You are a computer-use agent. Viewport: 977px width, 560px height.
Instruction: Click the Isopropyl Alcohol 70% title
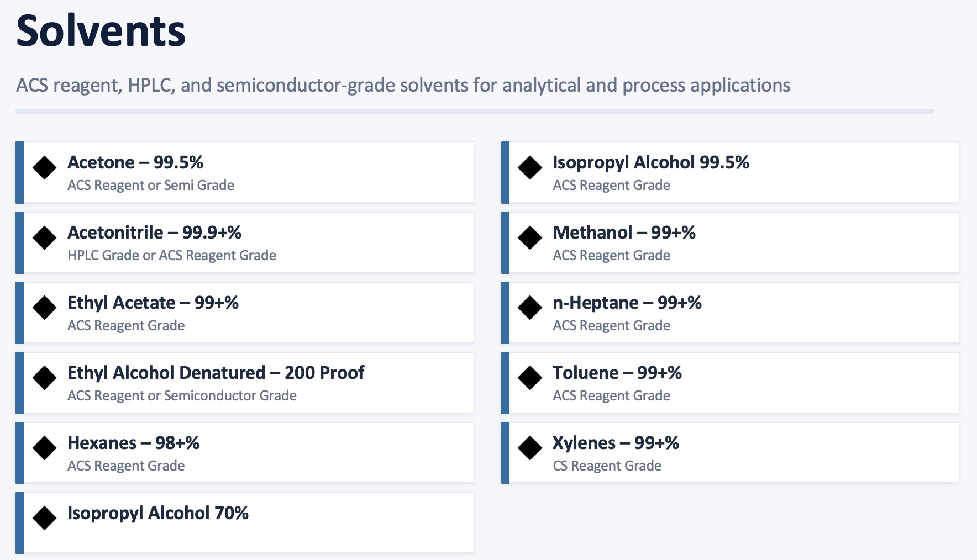pyautogui.click(x=158, y=513)
